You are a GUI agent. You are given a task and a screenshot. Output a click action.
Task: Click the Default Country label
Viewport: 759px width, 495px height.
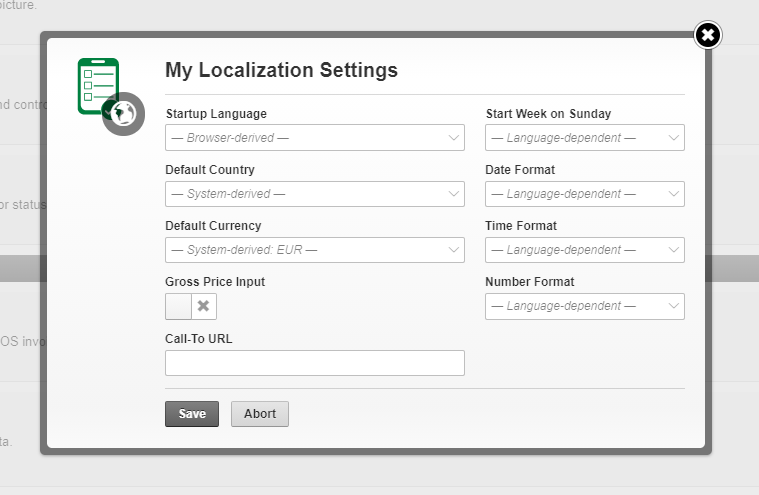(x=210, y=170)
